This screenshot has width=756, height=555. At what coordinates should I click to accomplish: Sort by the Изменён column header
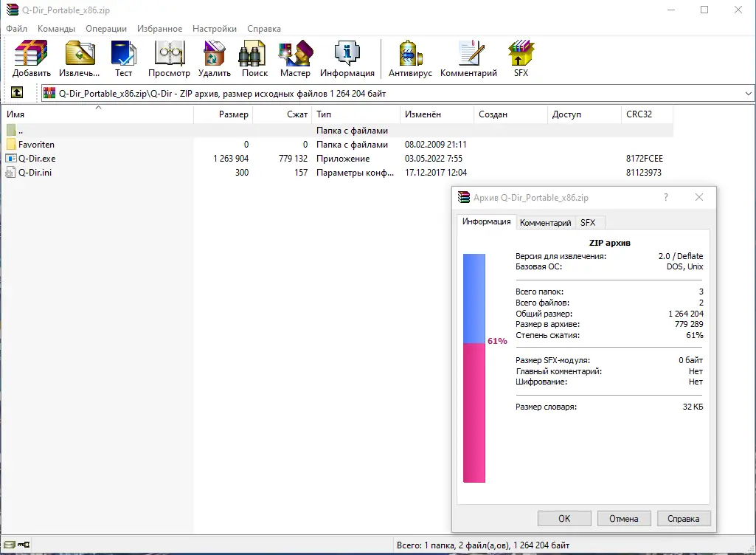click(x=437, y=114)
